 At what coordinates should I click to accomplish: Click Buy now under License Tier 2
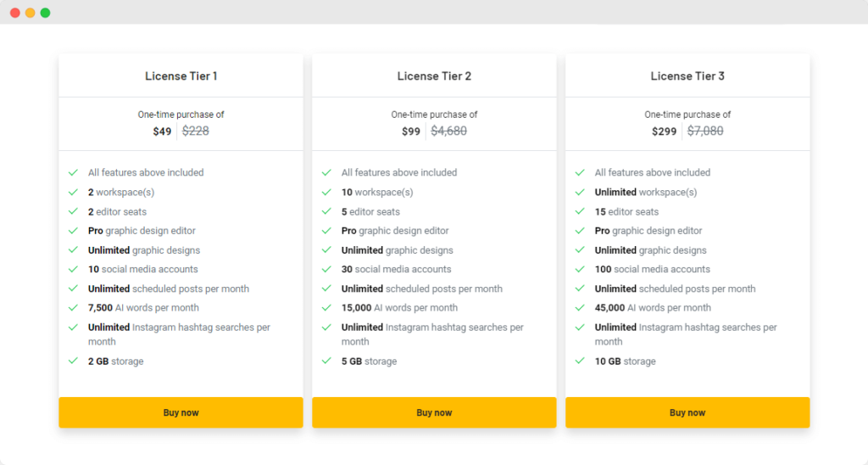434,412
